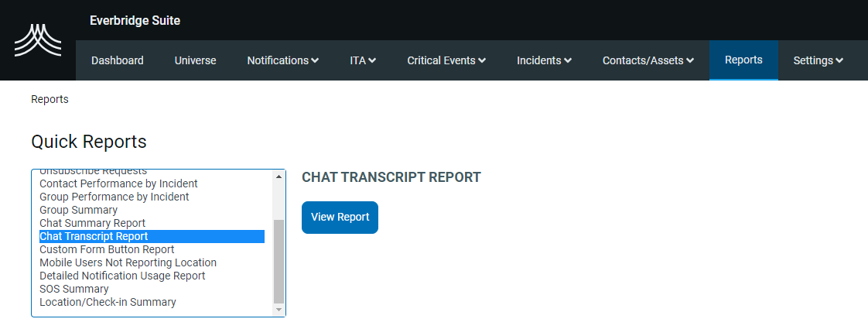Select Chat Summary Report in list
This screenshot has width=868, height=336.
pyautogui.click(x=92, y=223)
